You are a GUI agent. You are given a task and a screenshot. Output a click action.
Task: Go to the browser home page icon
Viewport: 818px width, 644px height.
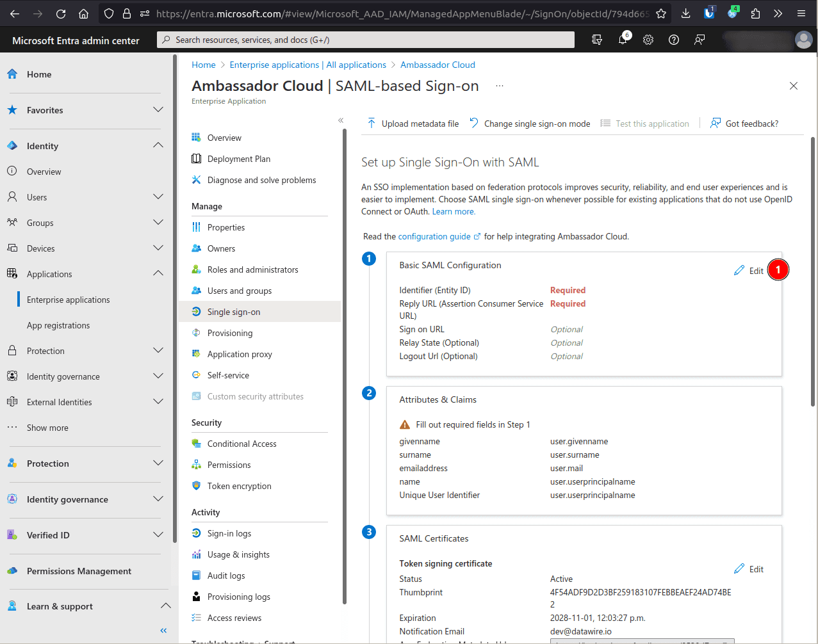click(83, 13)
